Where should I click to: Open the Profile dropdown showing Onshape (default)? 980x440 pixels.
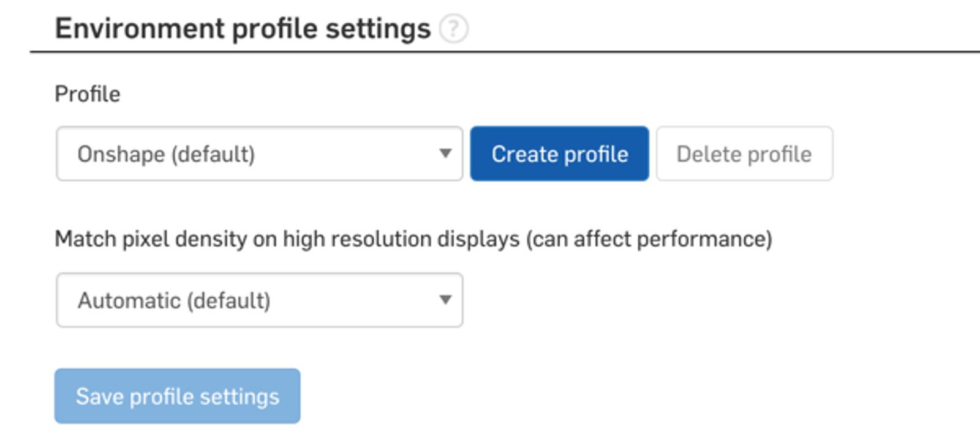[x=259, y=154]
